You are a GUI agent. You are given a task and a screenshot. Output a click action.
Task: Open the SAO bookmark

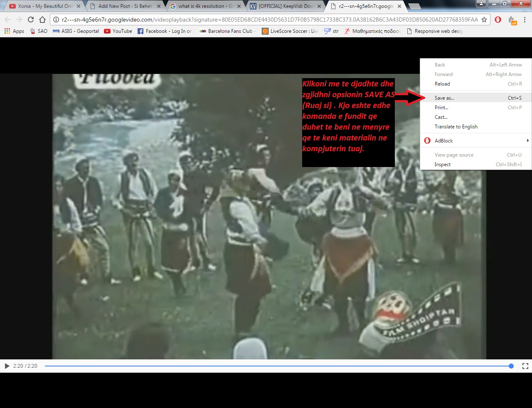(39, 31)
